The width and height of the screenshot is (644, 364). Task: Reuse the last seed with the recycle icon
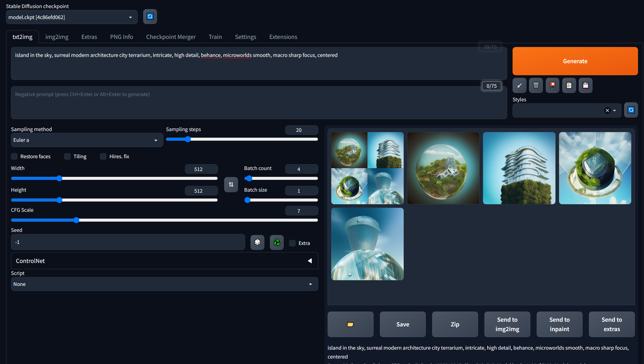coord(277,242)
